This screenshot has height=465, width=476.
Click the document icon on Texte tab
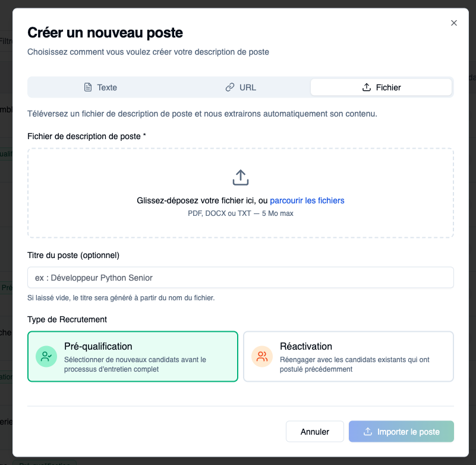[88, 87]
